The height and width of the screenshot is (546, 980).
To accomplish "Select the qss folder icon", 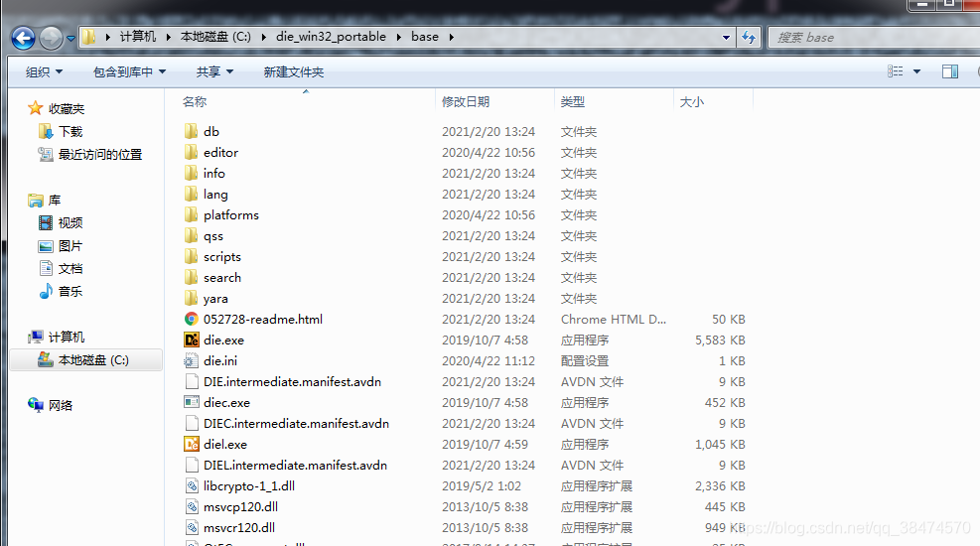I will 192,235.
